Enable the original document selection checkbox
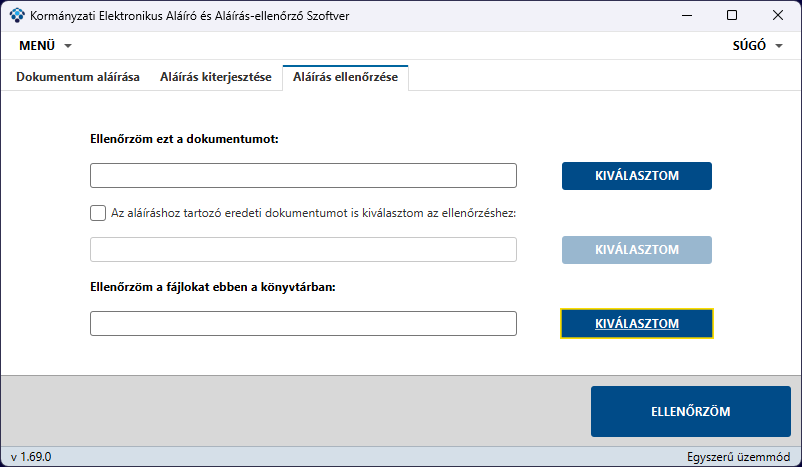This screenshot has width=802, height=467. pos(98,213)
